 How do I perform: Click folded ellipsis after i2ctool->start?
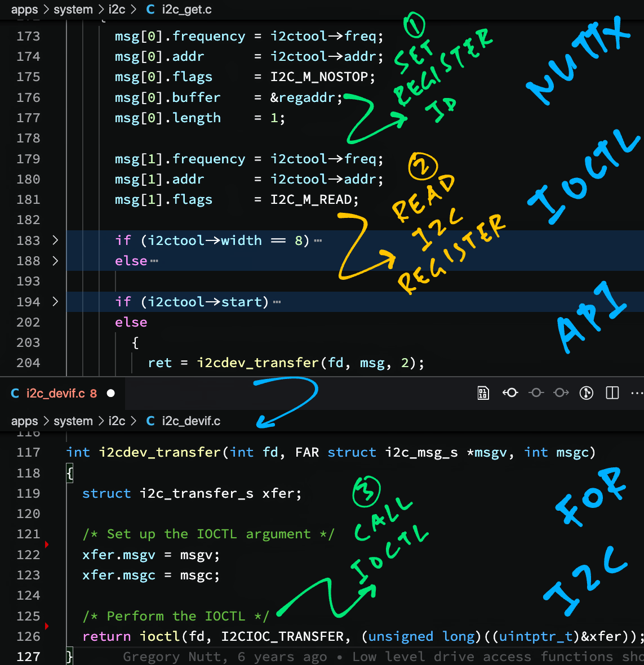pos(277,302)
